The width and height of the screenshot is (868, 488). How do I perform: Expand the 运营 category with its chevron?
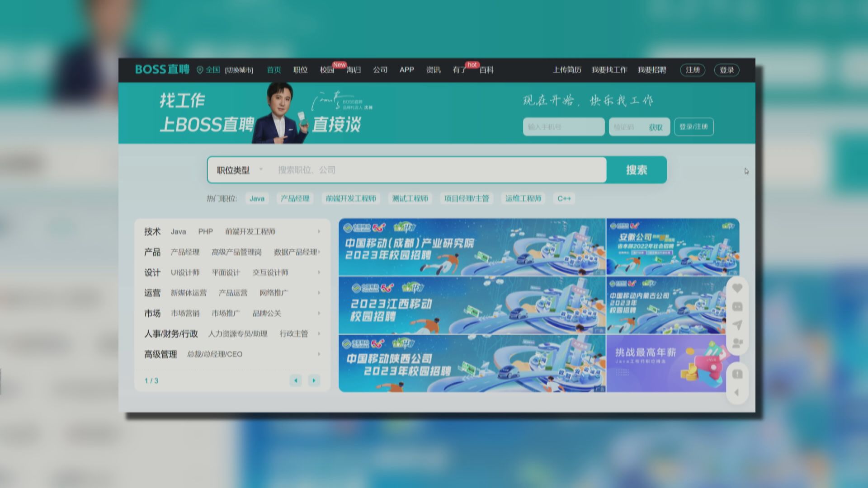pos(319,293)
